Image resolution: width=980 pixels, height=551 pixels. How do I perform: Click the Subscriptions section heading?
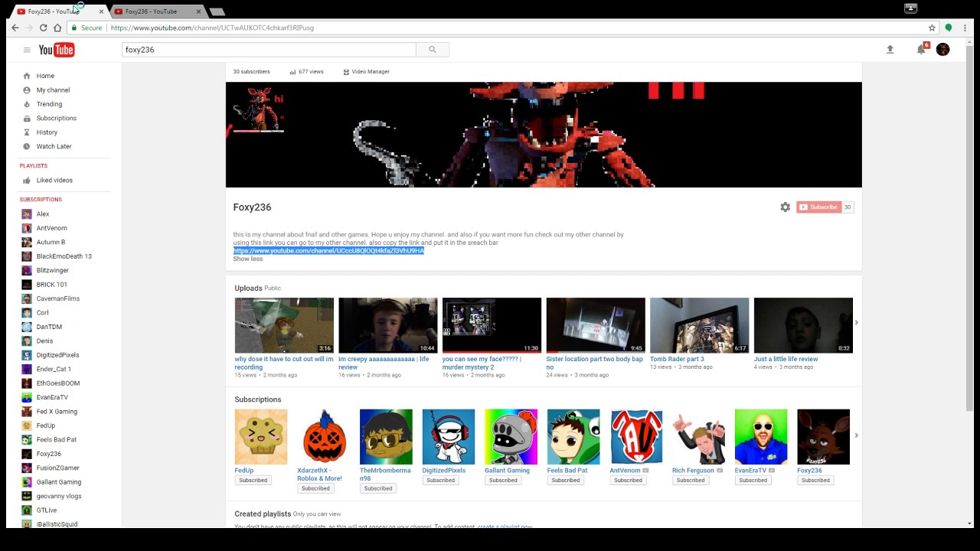pos(258,399)
